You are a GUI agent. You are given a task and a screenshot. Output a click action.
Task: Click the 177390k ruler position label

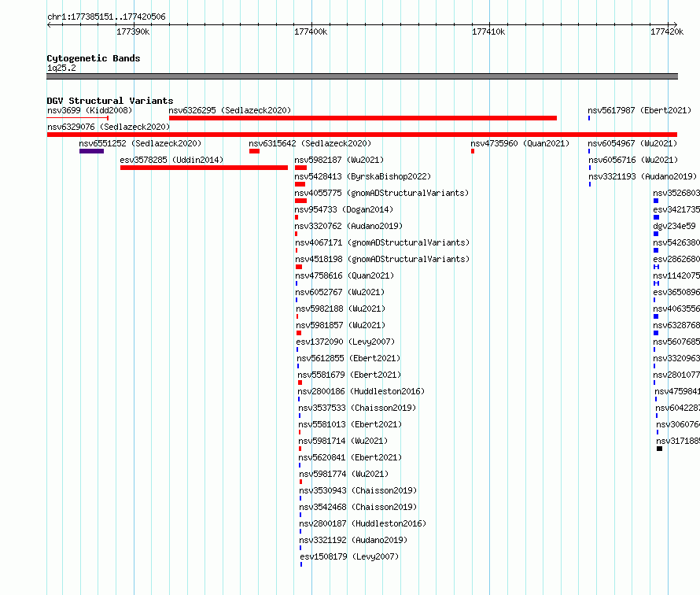coord(133,31)
